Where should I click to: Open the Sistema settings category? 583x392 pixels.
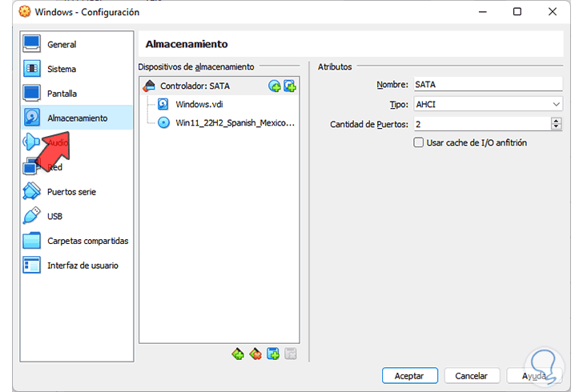(x=77, y=69)
